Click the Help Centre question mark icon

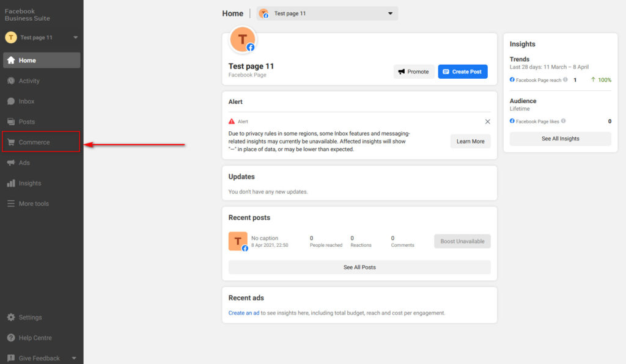(x=11, y=338)
